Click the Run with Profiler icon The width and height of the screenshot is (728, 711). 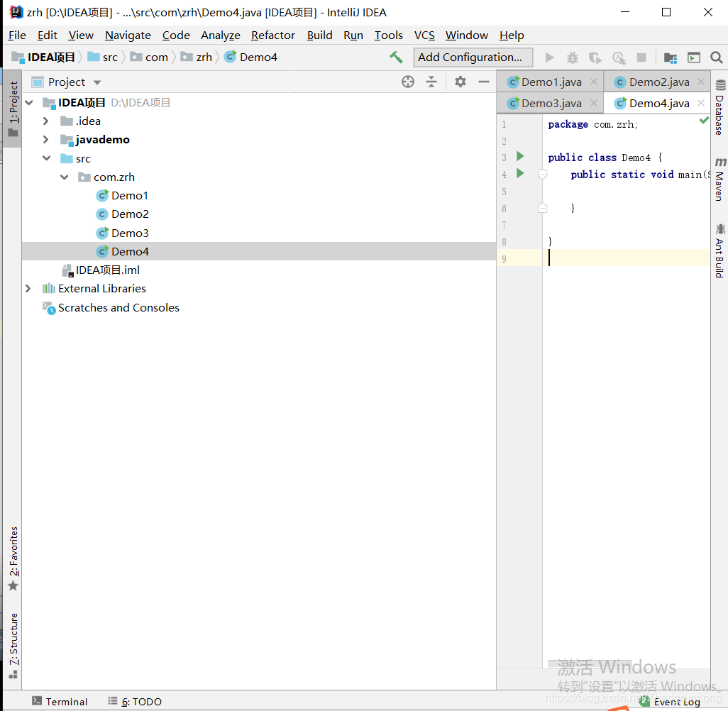(x=619, y=57)
